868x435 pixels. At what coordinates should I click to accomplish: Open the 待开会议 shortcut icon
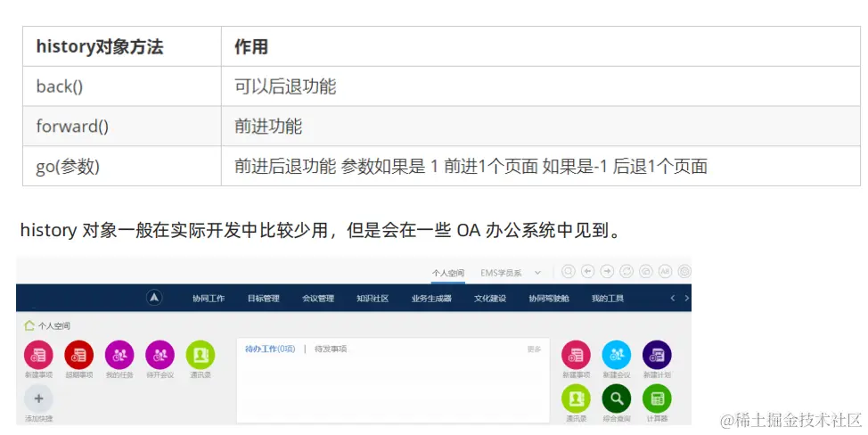160,355
